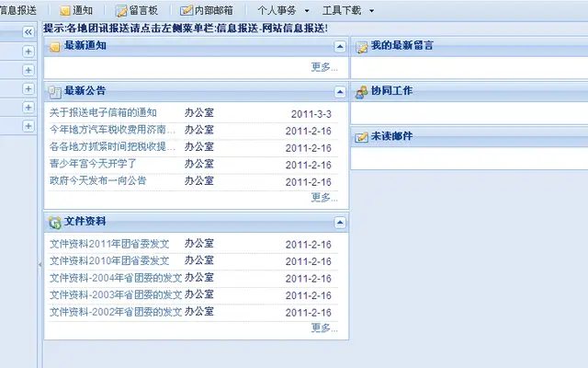
Task: Collapse the 最新公告 panel
Action: coord(340,92)
